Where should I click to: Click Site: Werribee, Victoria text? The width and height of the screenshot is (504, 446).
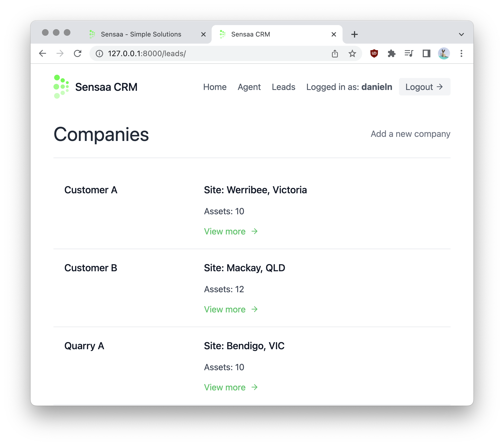coord(256,190)
